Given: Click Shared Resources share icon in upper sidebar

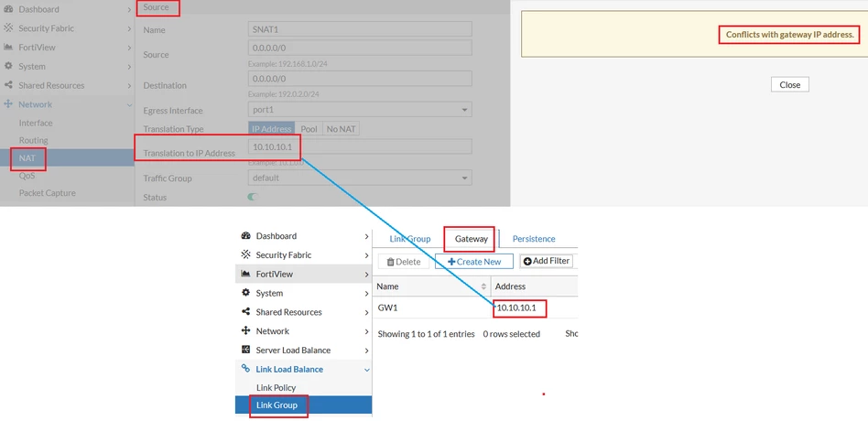Looking at the screenshot, I should coord(8,85).
